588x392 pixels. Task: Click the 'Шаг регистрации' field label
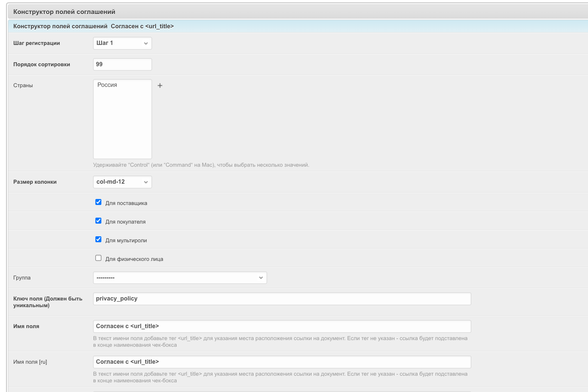pos(37,43)
